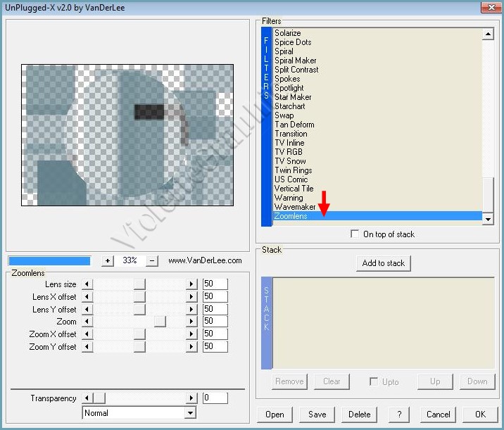Select the Wavemaker filter
Screen dimensions: 504x430
click(295, 207)
